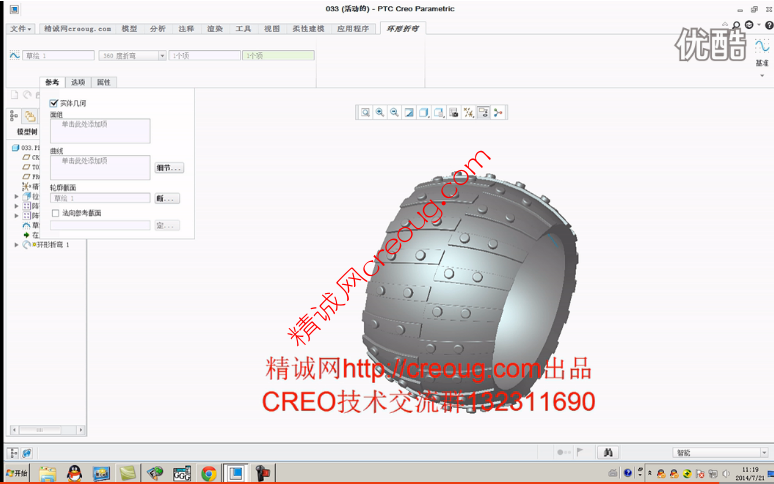
Task: Click the help question mark icon at top right
Action: coord(769,25)
